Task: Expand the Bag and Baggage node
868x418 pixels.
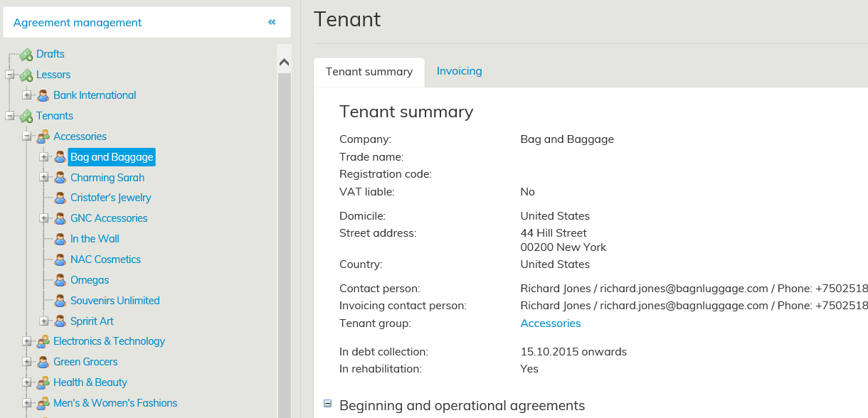Action: point(44,157)
